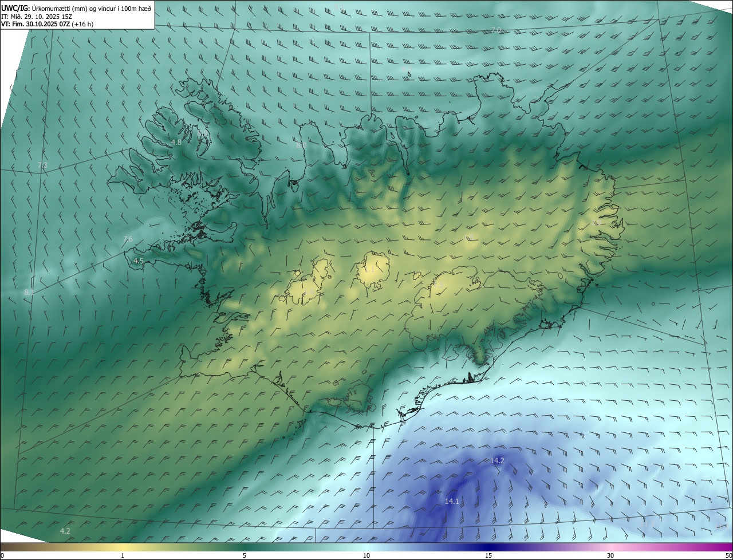Click the map title 'UWC/IG: Úrkomumætti (mm) og vindur'
733x560 pixels.
point(76,7)
